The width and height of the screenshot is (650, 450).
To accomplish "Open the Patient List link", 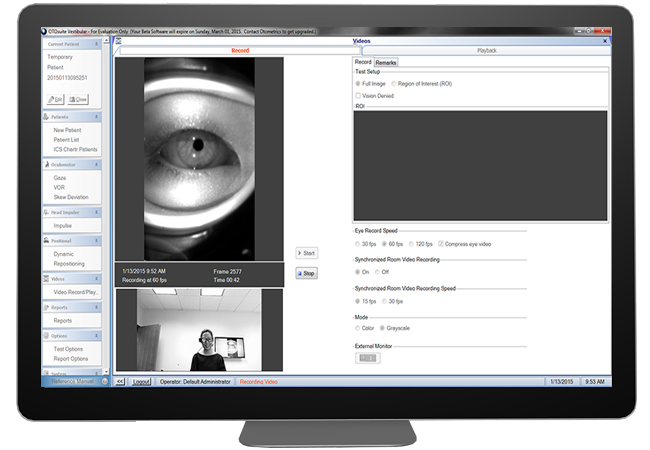I will point(67,139).
